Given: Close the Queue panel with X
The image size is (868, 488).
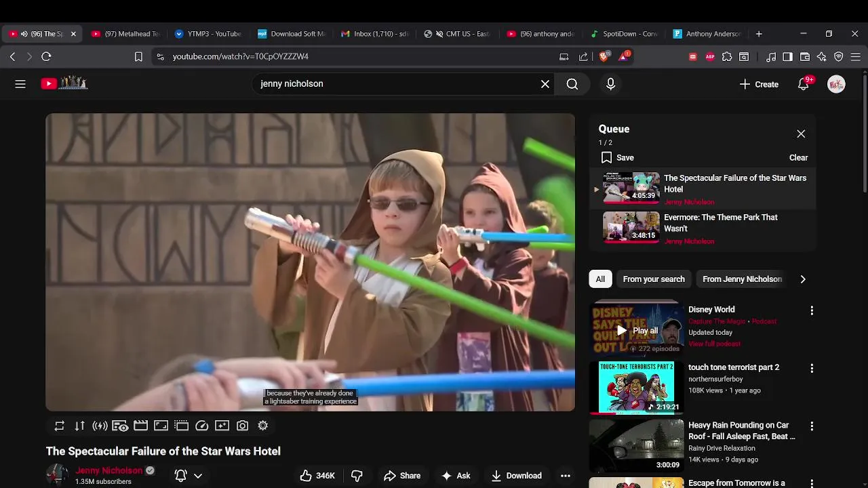Looking at the screenshot, I should [801, 134].
